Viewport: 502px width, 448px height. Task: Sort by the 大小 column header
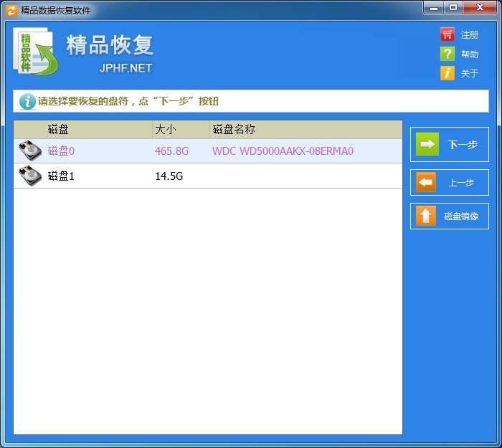181,130
